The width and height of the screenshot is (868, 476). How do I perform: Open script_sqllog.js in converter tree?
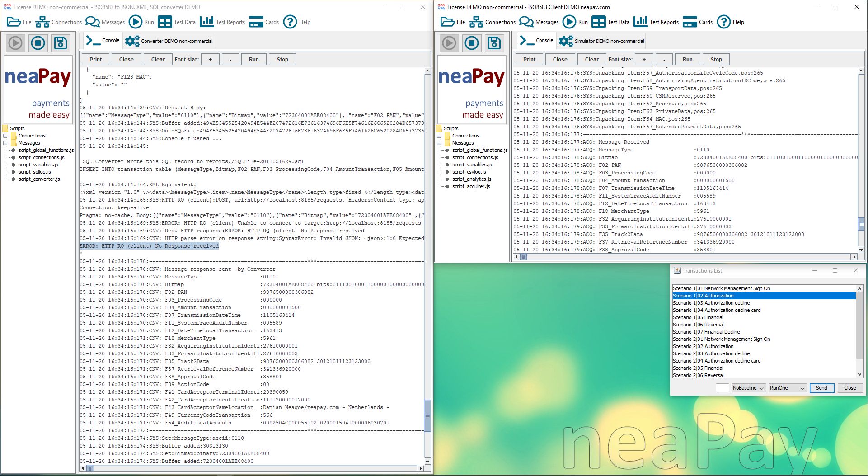tap(34, 172)
